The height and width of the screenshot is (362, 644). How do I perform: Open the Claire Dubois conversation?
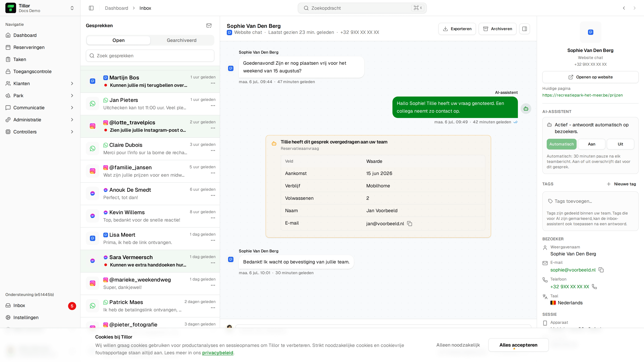[x=150, y=149]
